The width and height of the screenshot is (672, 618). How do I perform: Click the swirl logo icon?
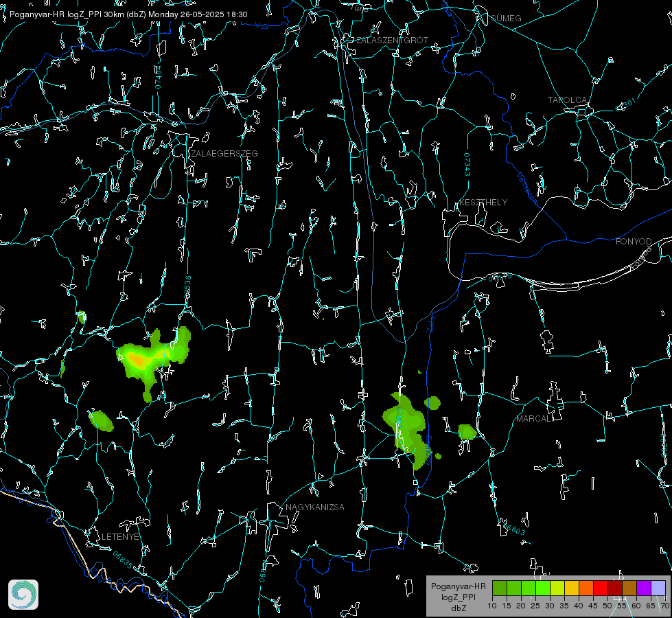tap(23, 595)
